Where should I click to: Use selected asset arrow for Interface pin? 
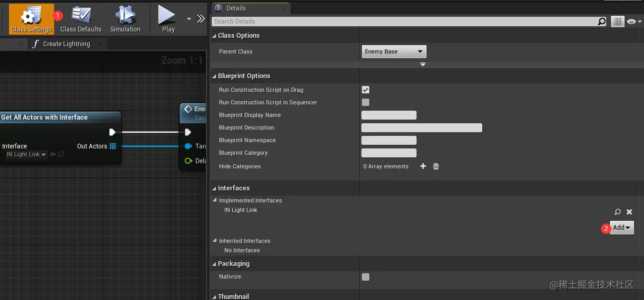53,154
